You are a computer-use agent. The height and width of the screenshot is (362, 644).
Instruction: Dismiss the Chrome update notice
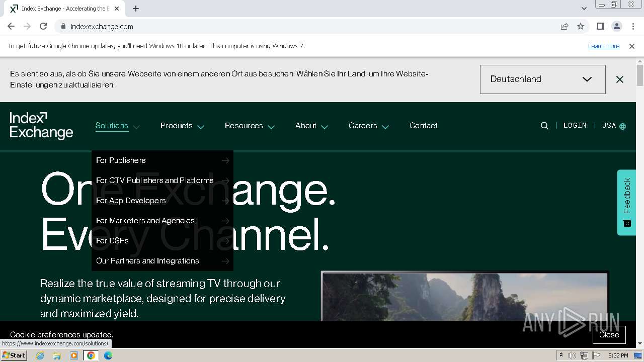(x=632, y=46)
